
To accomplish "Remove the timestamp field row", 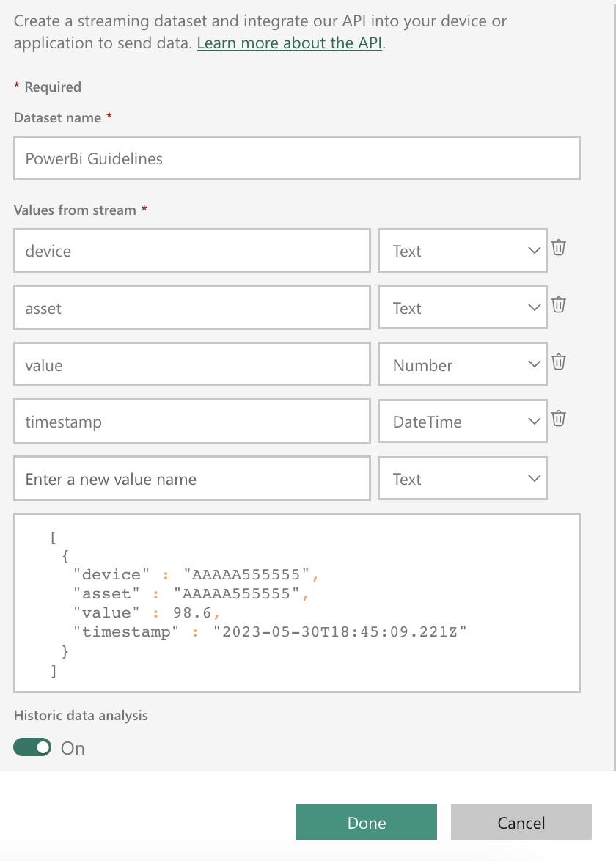I will 559,419.
